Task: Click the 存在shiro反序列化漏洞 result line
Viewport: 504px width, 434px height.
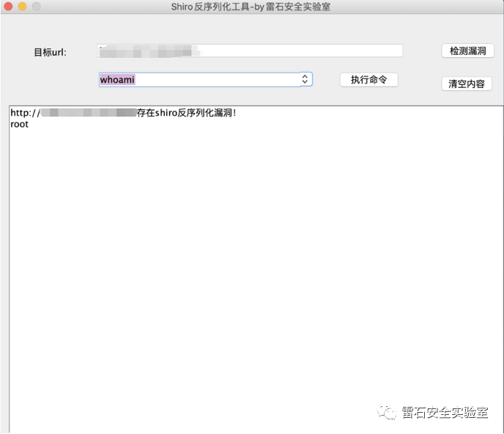Action: coord(123,113)
